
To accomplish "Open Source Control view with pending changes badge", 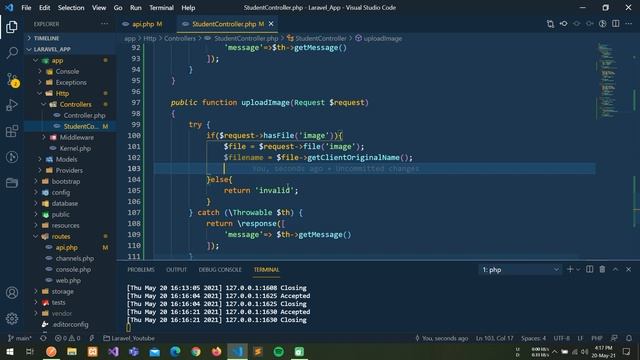I will point(12,79).
